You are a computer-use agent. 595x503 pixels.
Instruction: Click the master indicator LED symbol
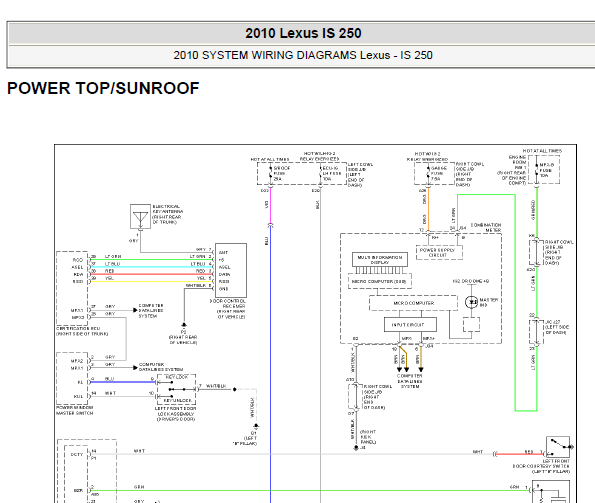pyautogui.click(x=472, y=302)
